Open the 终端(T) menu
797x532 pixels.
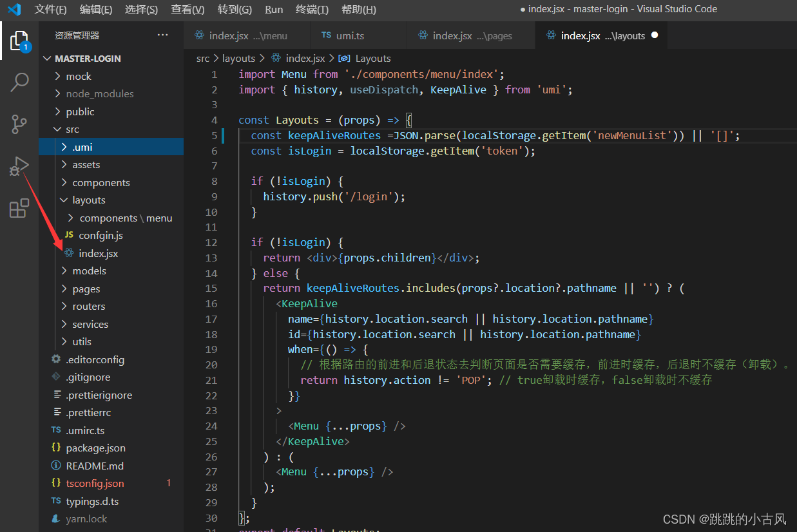pyautogui.click(x=312, y=10)
